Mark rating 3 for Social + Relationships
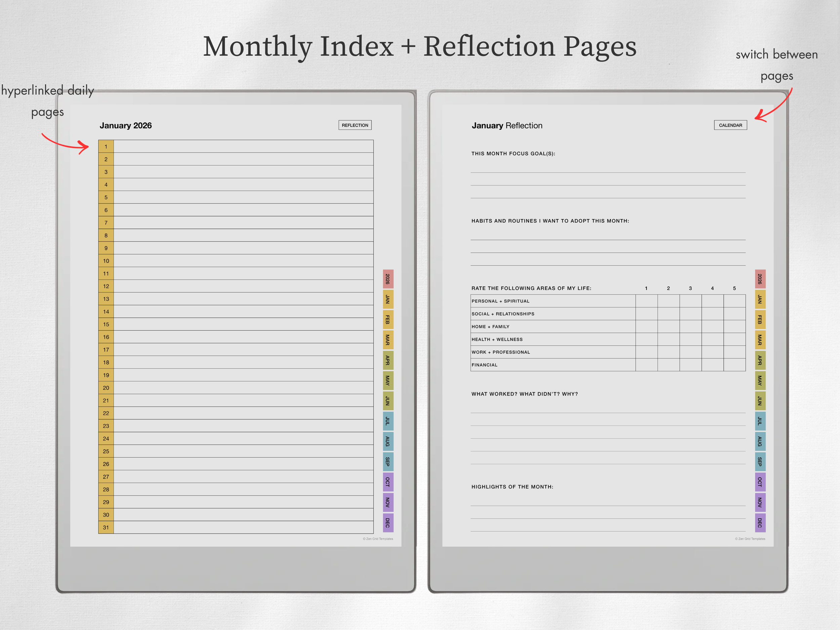The width and height of the screenshot is (840, 630). pyautogui.click(x=691, y=314)
